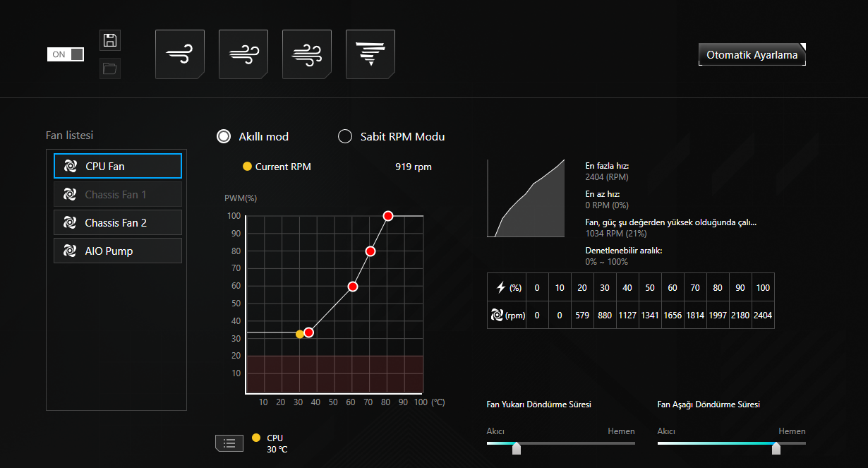Click the 0 RPM (0%) minimum speed value
This screenshot has height=468, width=868.
point(607,205)
